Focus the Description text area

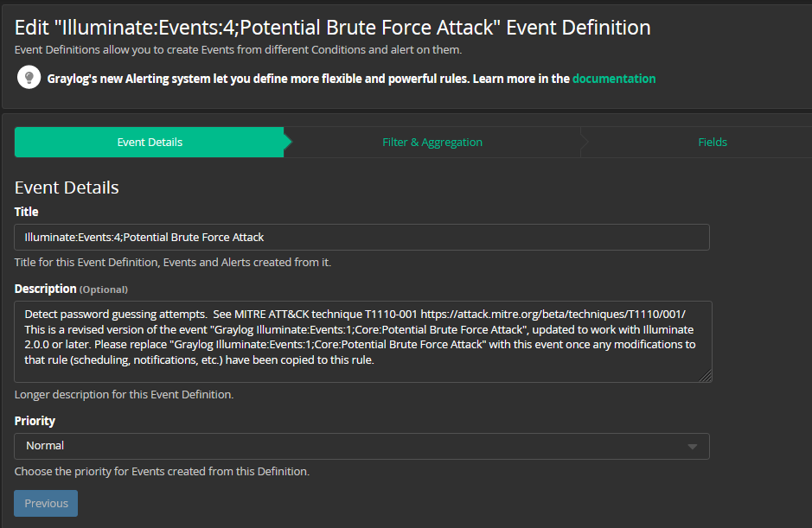point(361,340)
